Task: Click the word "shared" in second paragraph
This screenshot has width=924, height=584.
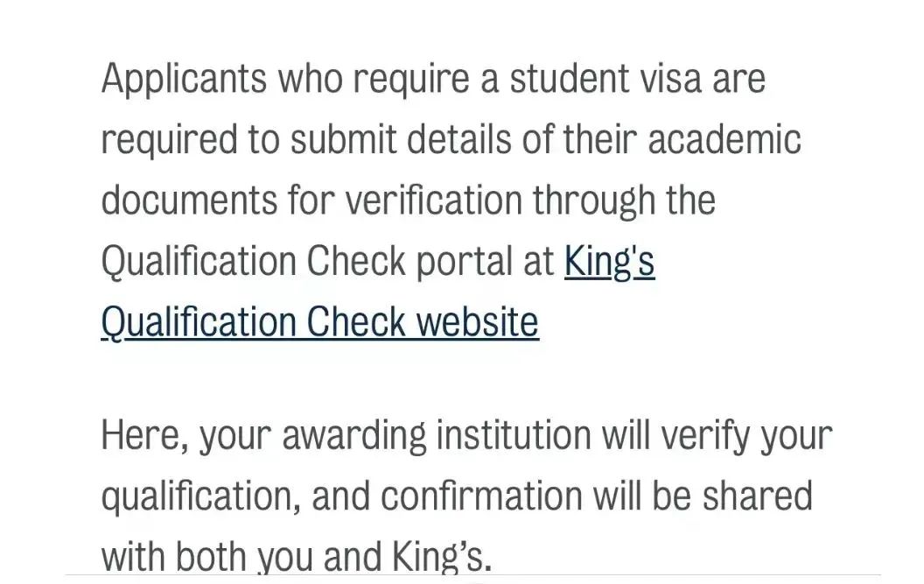Action: coord(757,495)
